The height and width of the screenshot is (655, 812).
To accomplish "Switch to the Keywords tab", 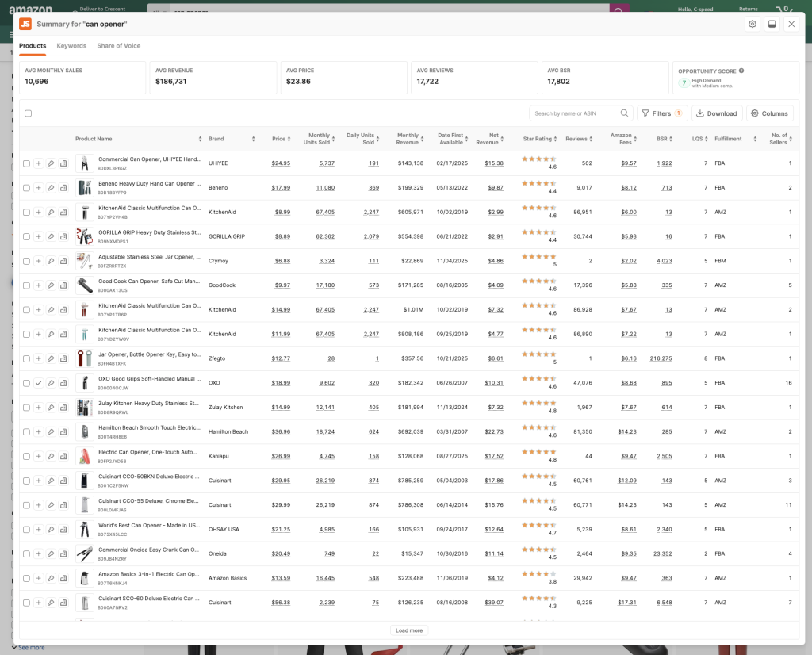I will click(71, 46).
